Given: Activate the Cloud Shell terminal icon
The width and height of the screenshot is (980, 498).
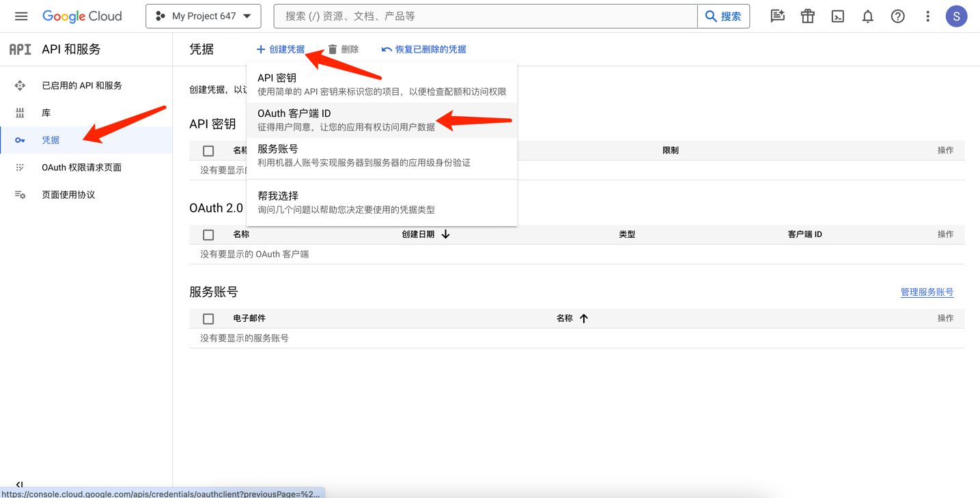Looking at the screenshot, I should tap(837, 16).
